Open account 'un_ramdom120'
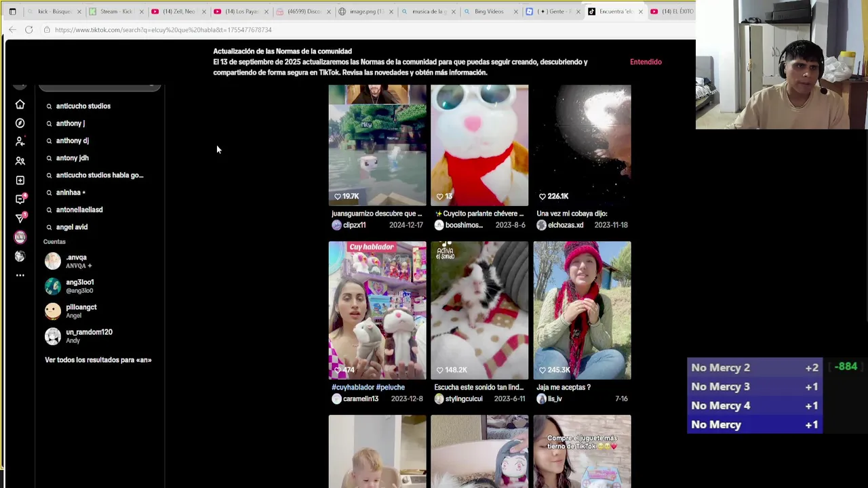The width and height of the screenshot is (868, 488). [100, 336]
